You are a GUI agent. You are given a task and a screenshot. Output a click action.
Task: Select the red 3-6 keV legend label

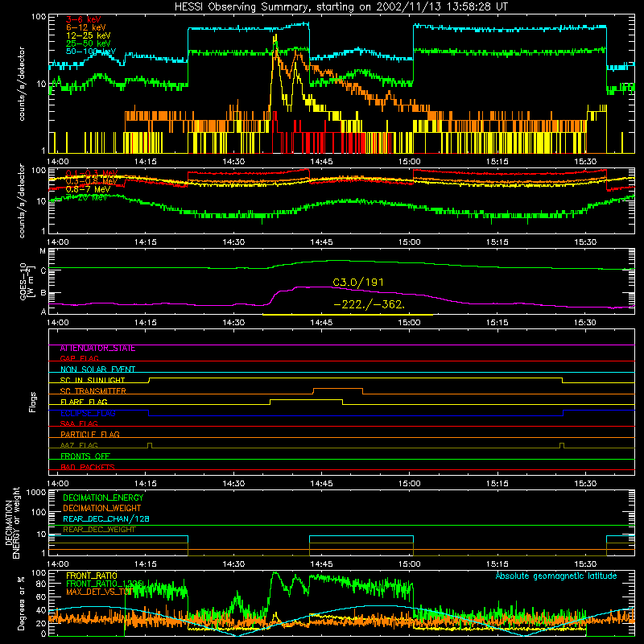[83, 19]
